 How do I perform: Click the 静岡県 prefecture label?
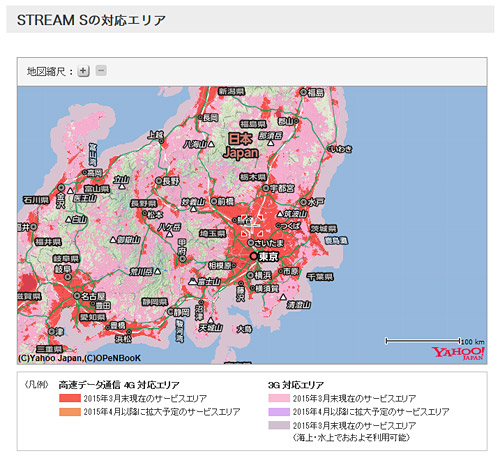pos(155,302)
